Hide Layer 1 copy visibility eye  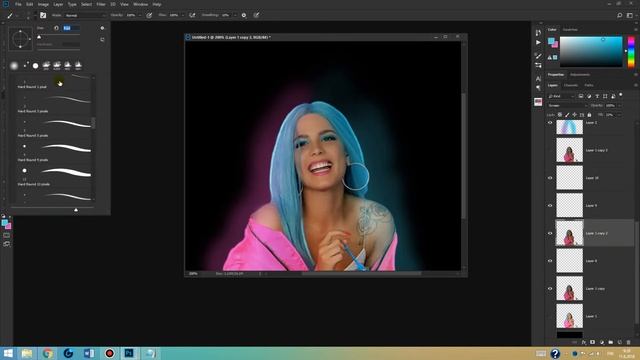(x=550, y=289)
